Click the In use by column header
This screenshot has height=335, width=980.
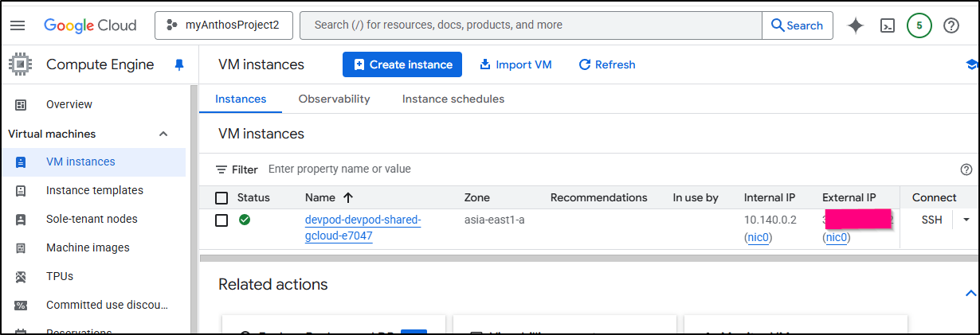(696, 197)
